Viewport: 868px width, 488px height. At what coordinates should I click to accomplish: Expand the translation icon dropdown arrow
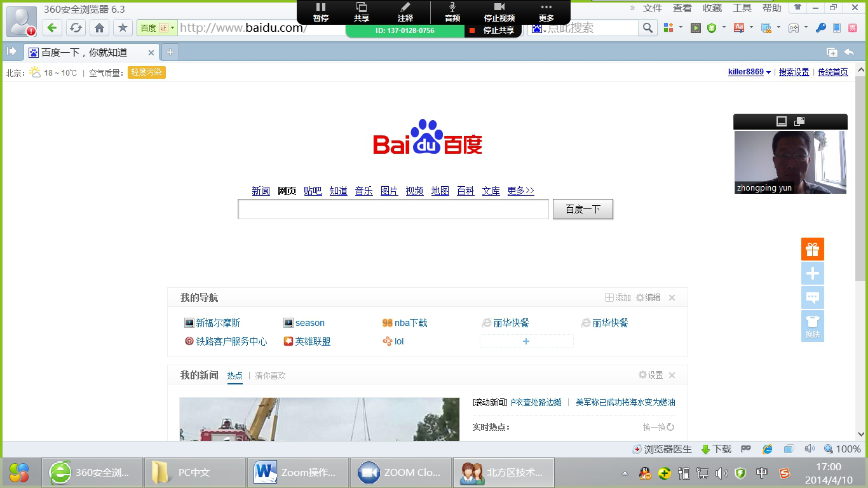click(751, 27)
